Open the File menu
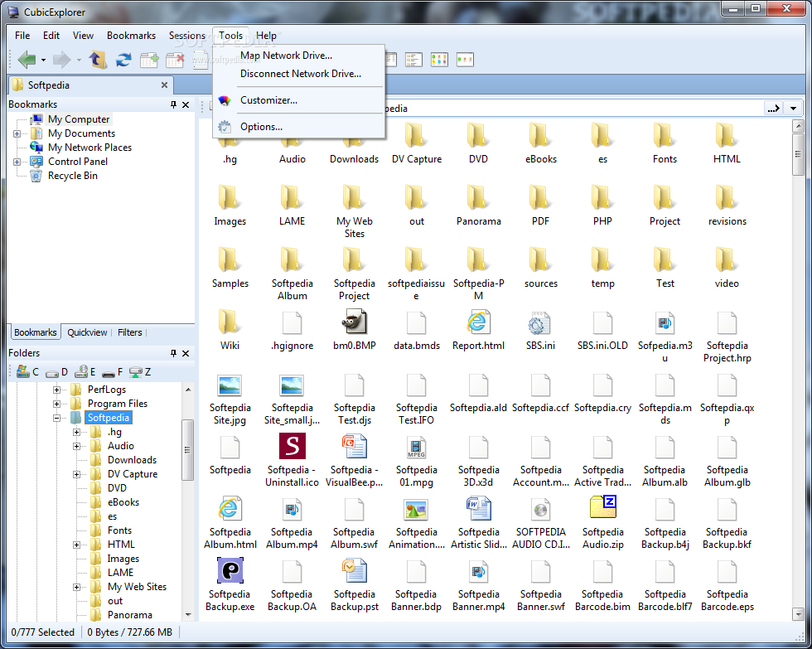 click(x=22, y=35)
